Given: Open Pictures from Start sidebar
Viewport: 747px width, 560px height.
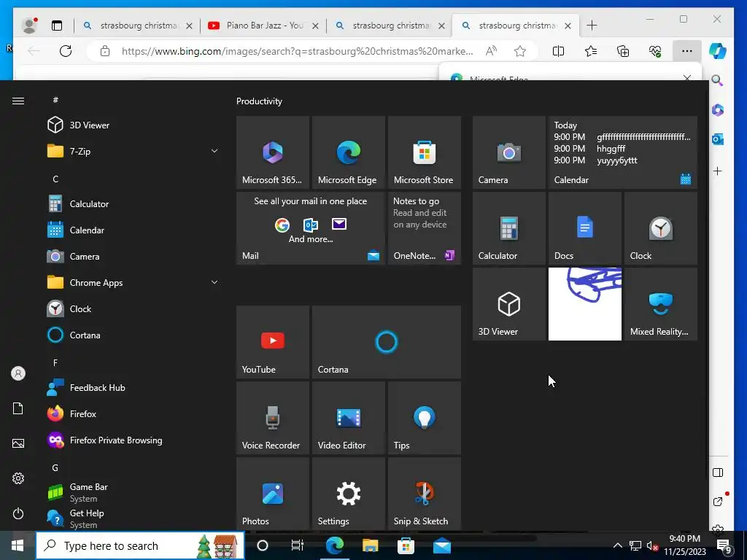Looking at the screenshot, I should point(18,443).
